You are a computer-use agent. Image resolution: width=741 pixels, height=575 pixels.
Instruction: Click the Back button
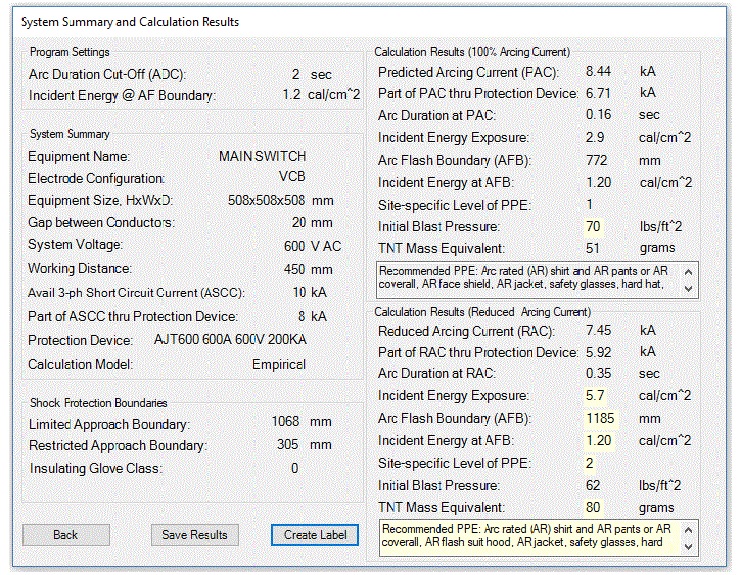(x=66, y=535)
